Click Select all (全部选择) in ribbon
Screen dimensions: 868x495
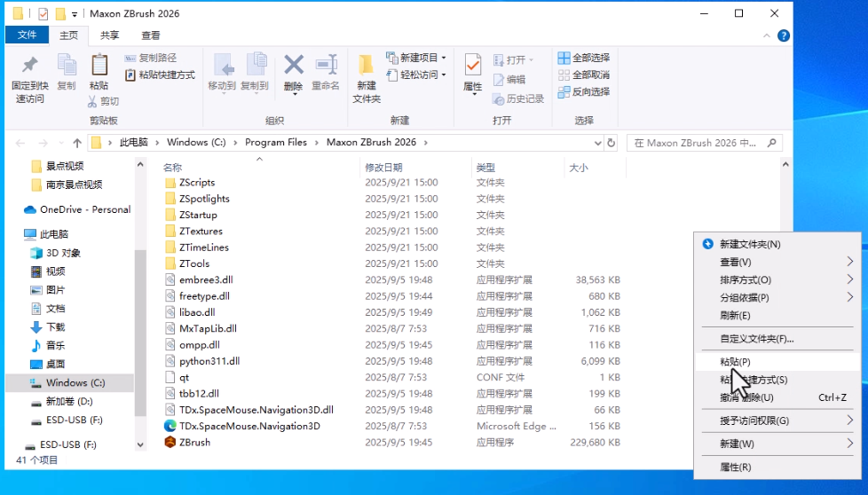point(584,58)
